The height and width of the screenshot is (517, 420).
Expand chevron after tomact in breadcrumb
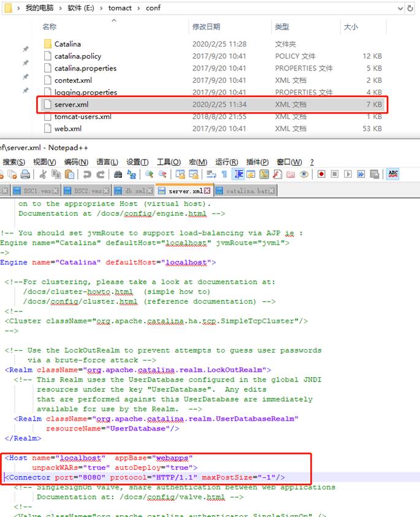(x=139, y=8)
